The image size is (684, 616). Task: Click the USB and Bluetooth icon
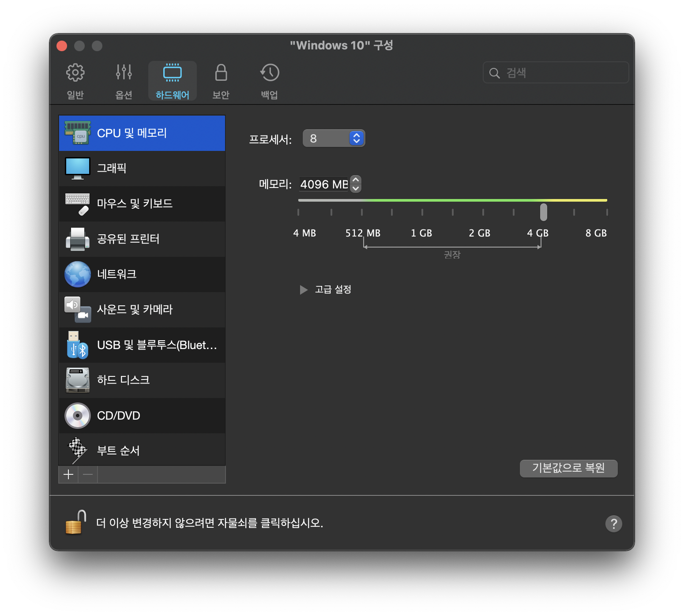[x=78, y=345]
